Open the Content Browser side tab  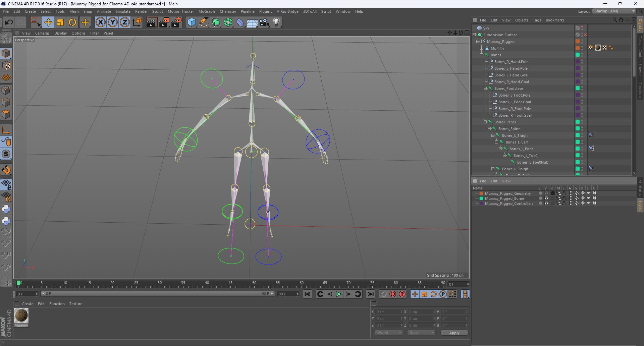click(x=640, y=63)
